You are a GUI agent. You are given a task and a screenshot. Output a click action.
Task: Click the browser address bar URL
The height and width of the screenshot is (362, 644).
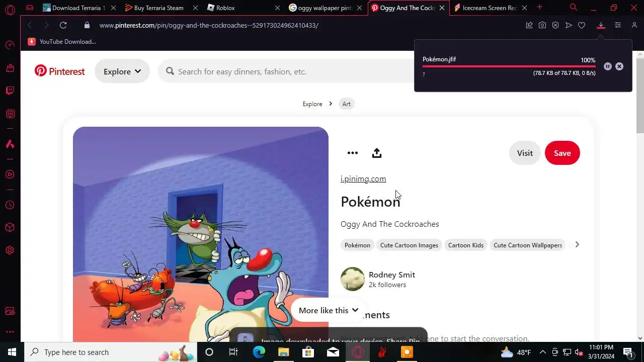point(209,25)
